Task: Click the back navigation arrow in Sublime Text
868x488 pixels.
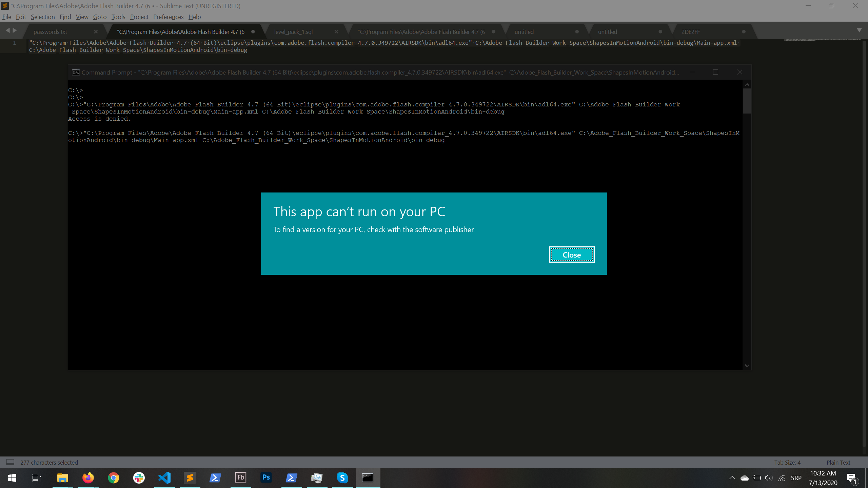Action: point(8,30)
